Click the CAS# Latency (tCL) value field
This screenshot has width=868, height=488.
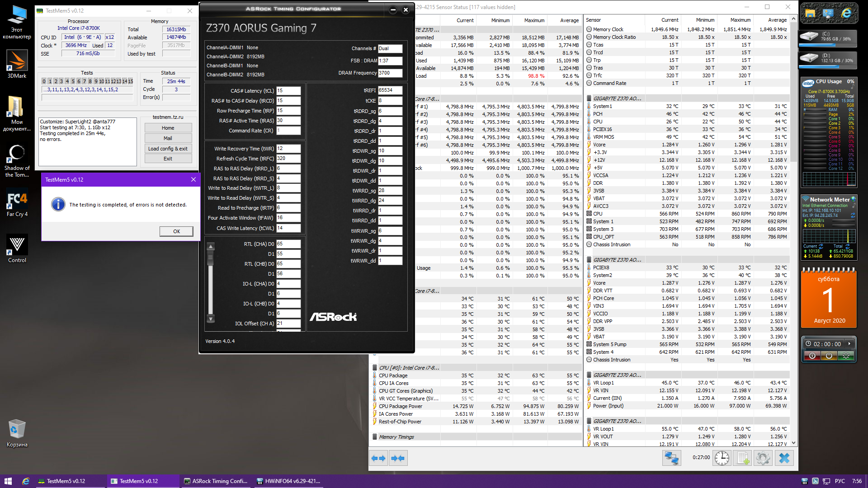288,91
